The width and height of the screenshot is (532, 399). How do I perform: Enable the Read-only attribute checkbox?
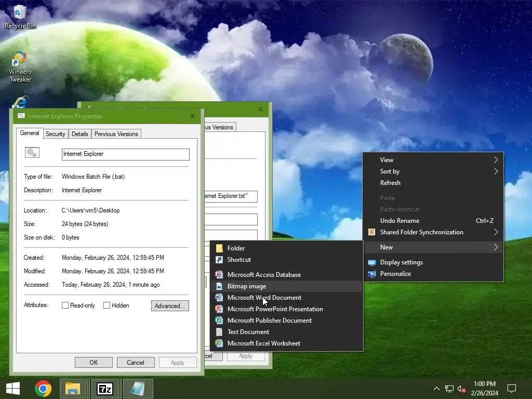click(65, 305)
